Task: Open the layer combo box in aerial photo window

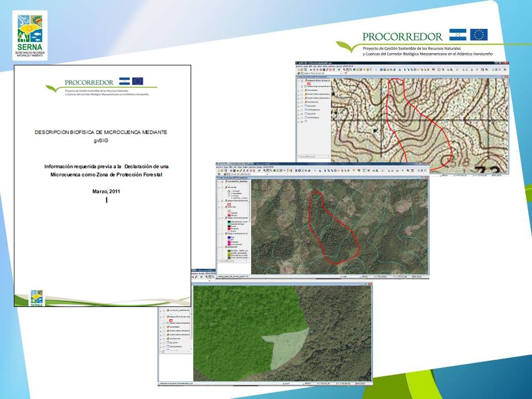Action: (248, 174)
